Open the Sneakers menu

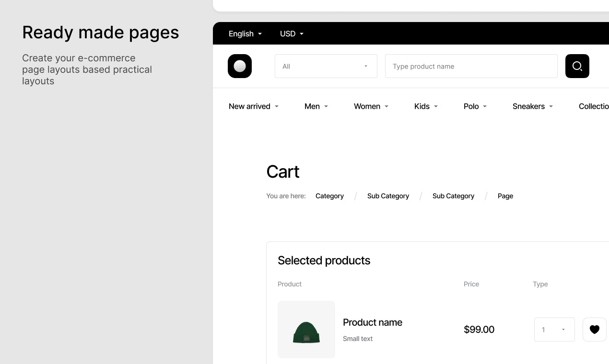pos(532,106)
